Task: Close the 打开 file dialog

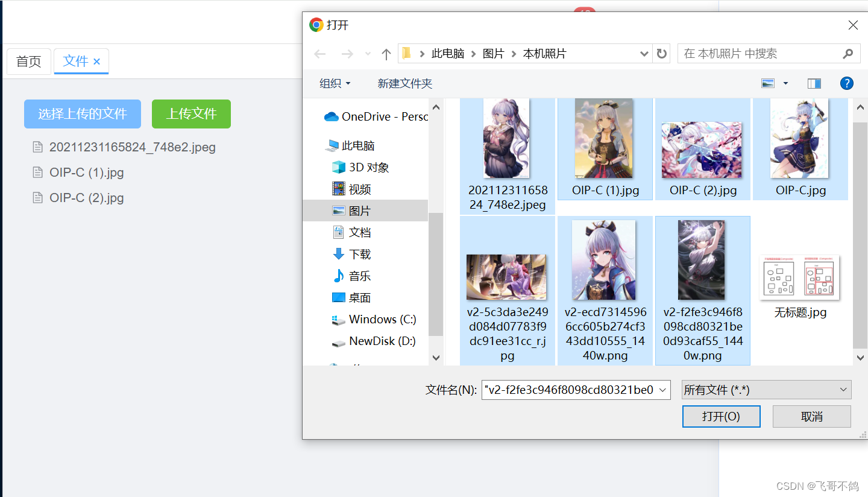Action: [x=853, y=25]
